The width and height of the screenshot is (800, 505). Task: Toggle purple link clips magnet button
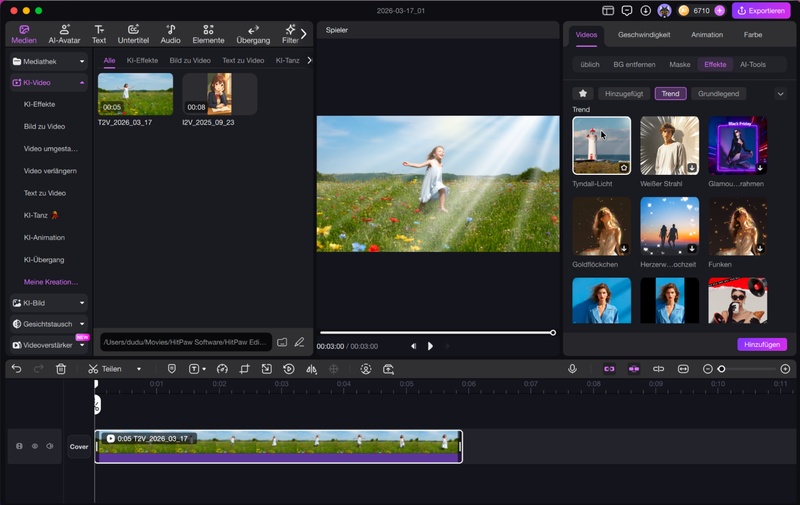coord(609,369)
